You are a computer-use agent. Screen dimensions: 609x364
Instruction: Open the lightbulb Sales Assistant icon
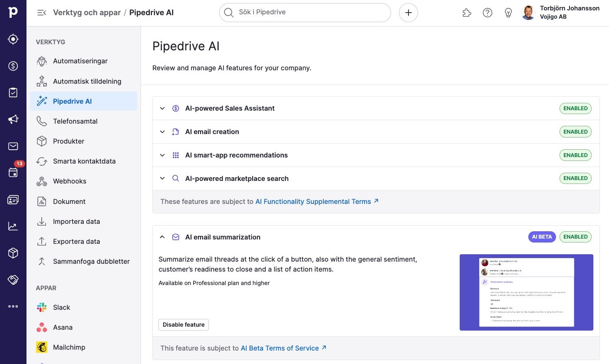(x=508, y=13)
